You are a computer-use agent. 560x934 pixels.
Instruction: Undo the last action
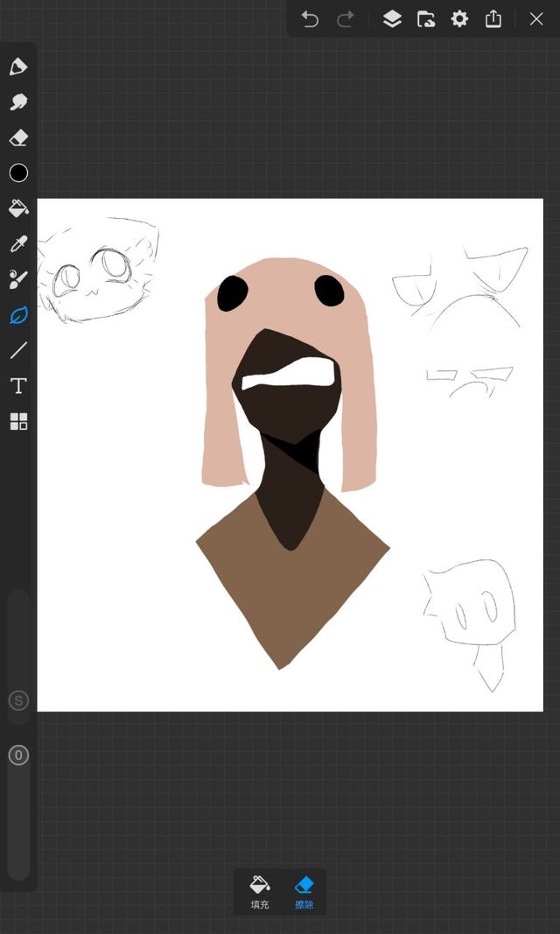point(310,19)
